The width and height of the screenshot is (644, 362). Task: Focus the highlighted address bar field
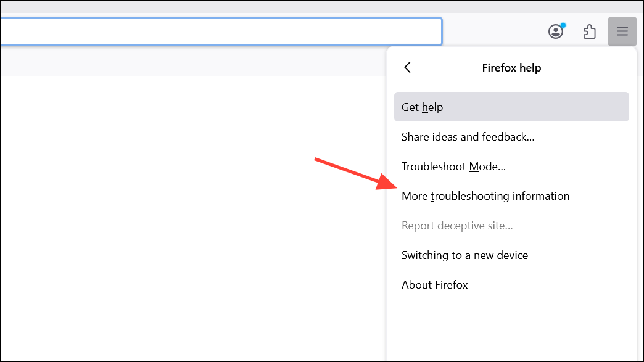tap(221, 31)
